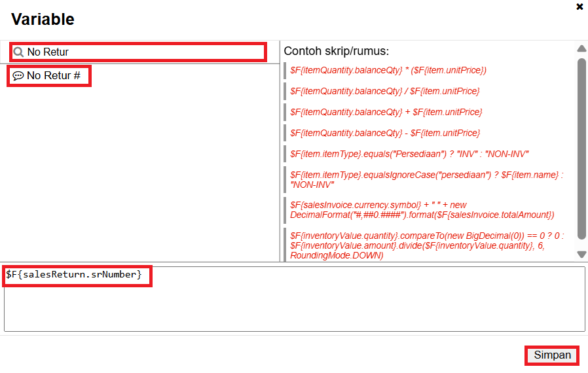The width and height of the screenshot is (588, 373).
Task: Click the balanceQty minus unitPrice example
Action: click(x=384, y=133)
